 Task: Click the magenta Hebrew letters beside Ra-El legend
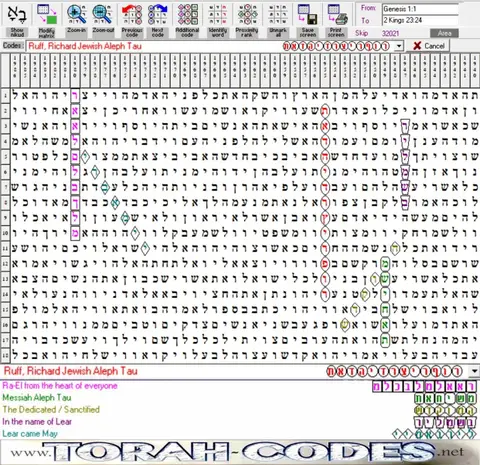point(425,386)
